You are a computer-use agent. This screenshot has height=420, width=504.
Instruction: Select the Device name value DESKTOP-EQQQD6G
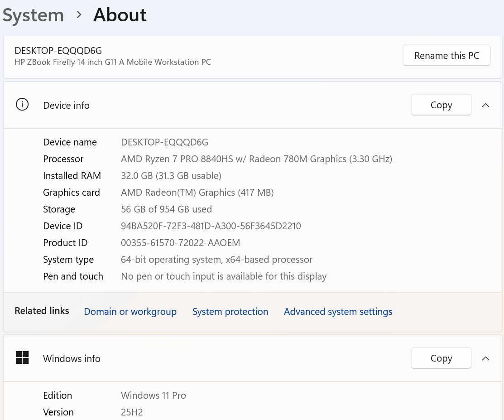click(x=164, y=142)
